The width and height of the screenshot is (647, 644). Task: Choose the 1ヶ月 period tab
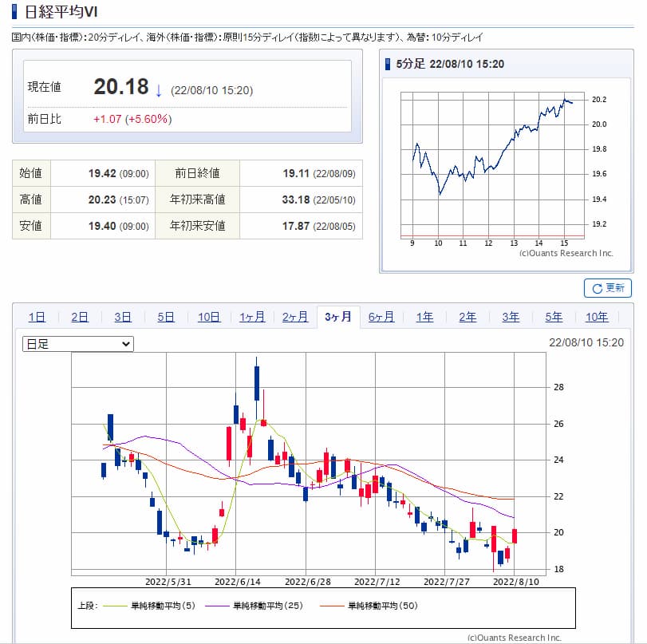(x=252, y=317)
